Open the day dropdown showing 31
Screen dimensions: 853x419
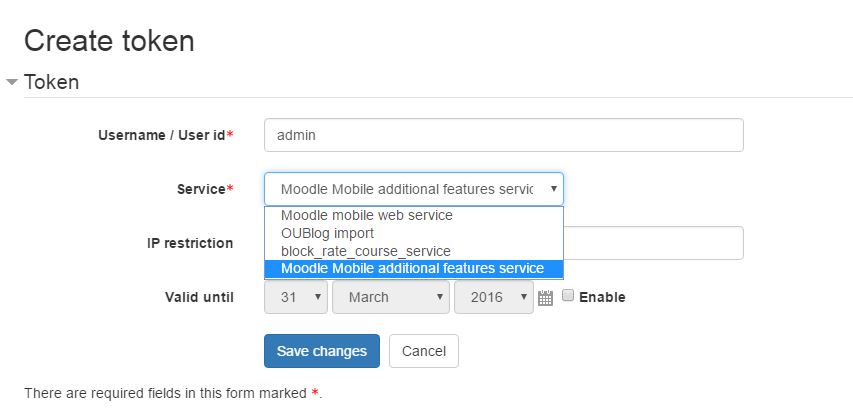(296, 297)
